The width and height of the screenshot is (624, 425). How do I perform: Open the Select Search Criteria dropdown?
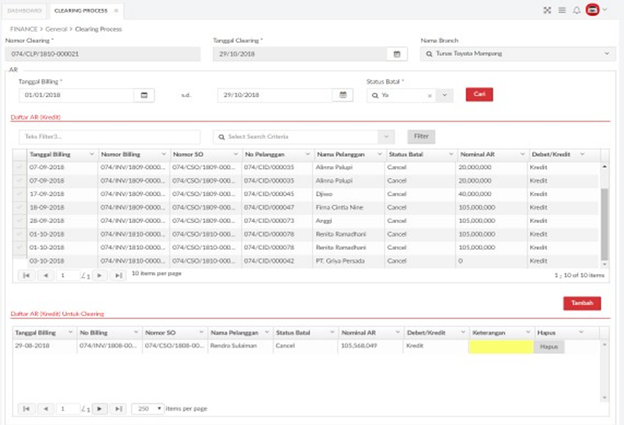tap(386, 137)
